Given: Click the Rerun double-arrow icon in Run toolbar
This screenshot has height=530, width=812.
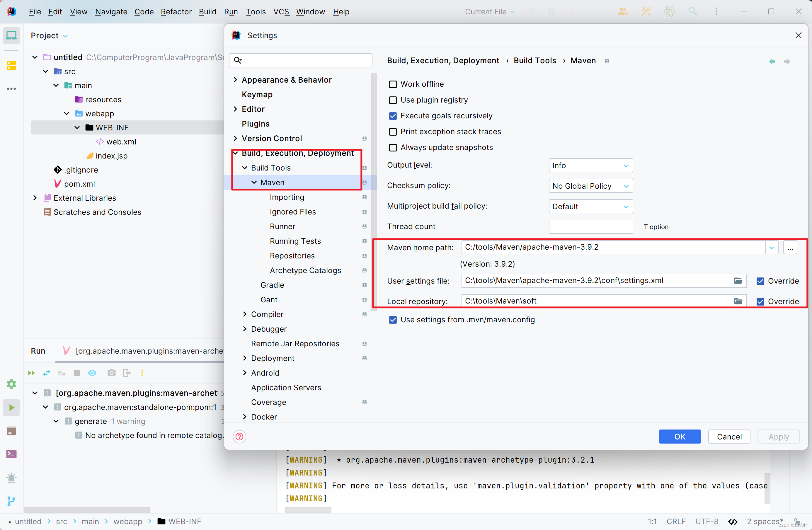Looking at the screenshot, I should tap(31, 373).
